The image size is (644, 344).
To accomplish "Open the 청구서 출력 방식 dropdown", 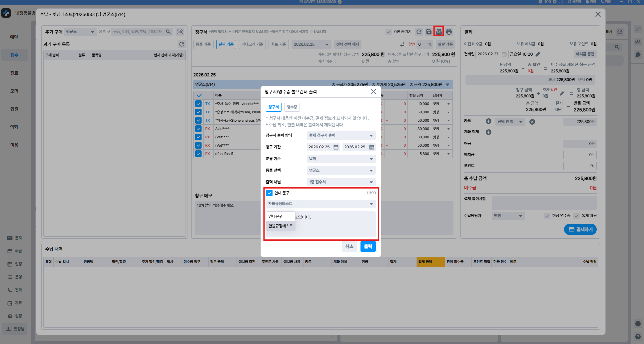I will coord(341,135).
